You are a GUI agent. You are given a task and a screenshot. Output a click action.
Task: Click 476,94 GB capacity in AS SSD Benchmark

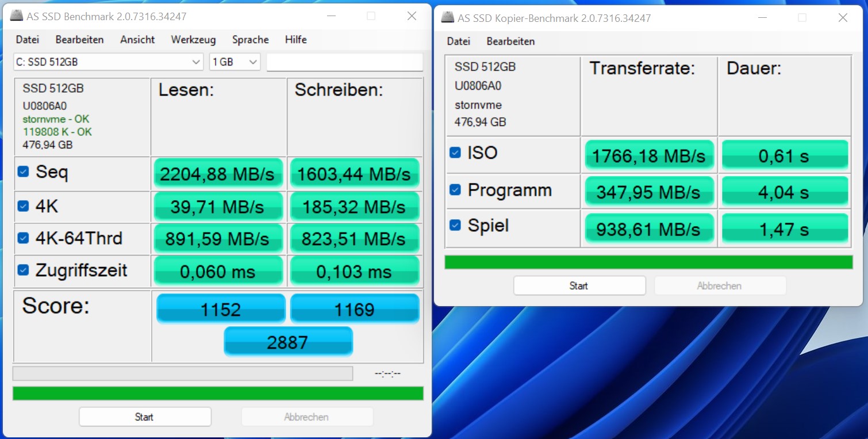48,145
